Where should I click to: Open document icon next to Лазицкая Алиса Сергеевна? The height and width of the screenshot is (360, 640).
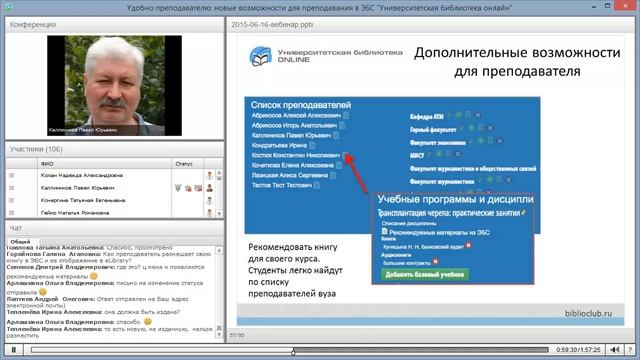tap(333, 175)
